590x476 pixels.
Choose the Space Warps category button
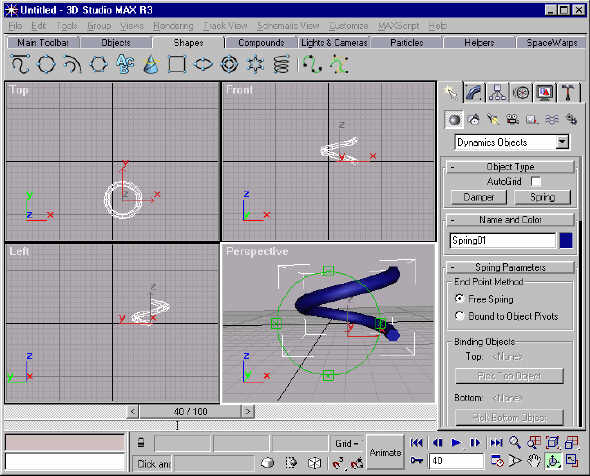[x=552, y=120]
